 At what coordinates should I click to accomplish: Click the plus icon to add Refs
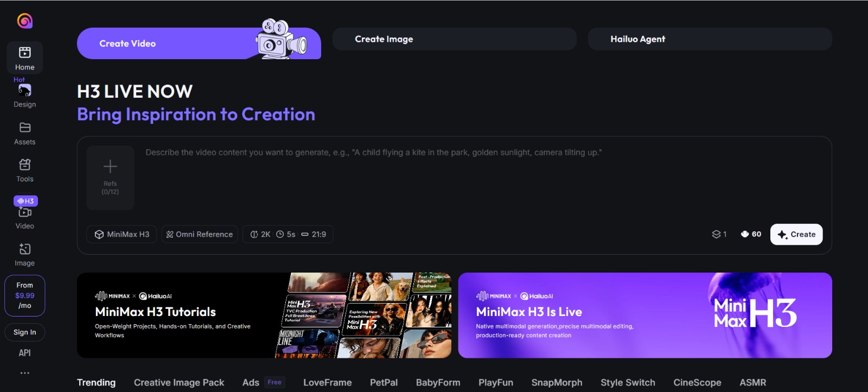click(x=110, y=166)
